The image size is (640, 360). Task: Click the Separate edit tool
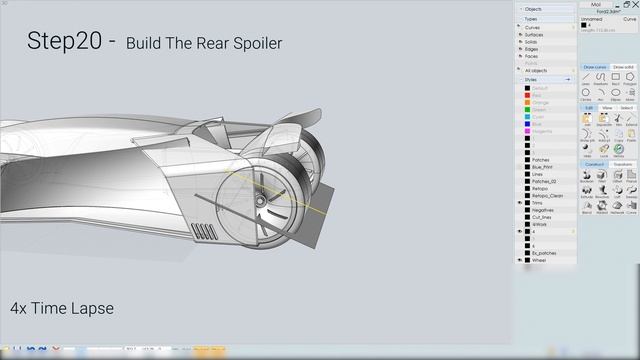[x=603, y=120]
